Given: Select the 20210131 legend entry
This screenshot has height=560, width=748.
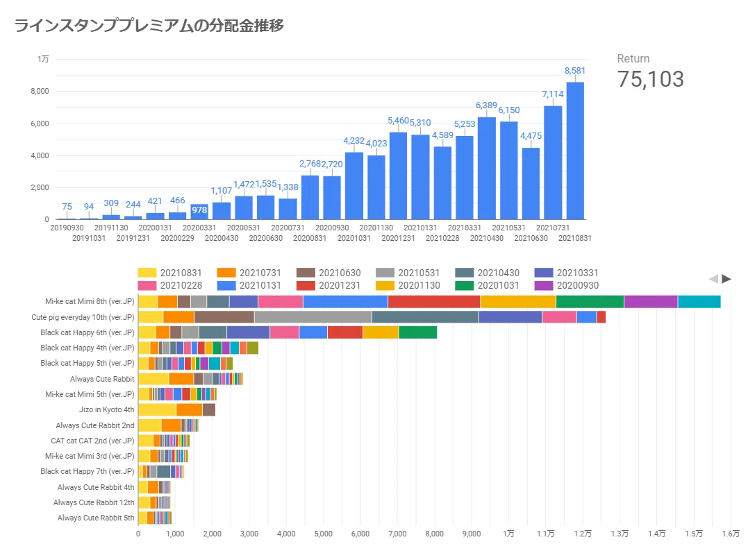Looking at the screenshot, I should [249, 285].
